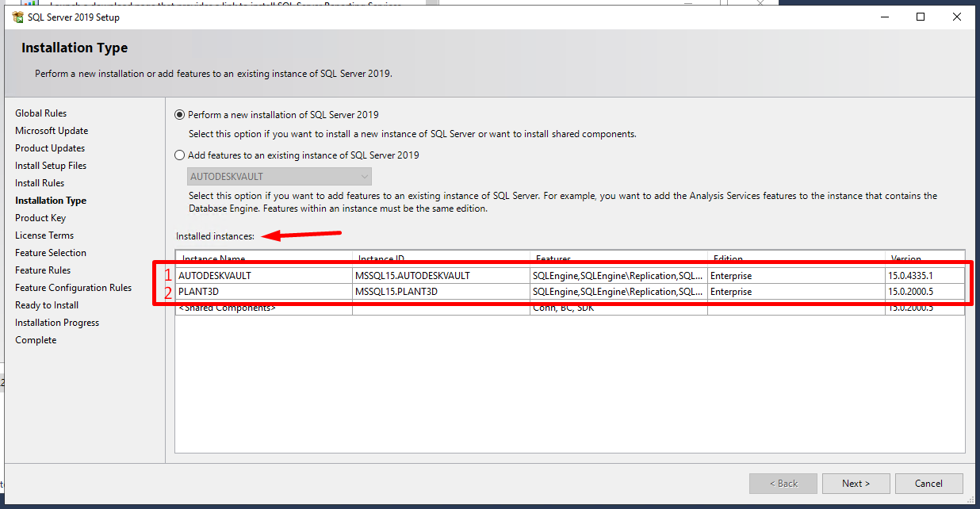Open the Microsoft Update step in sidebar
This screenshot has width=980, height=509.
tap(51, 130)
